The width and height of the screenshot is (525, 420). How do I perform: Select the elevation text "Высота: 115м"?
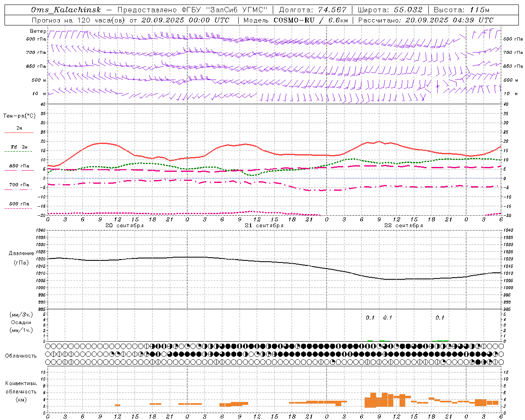point(462,10)
